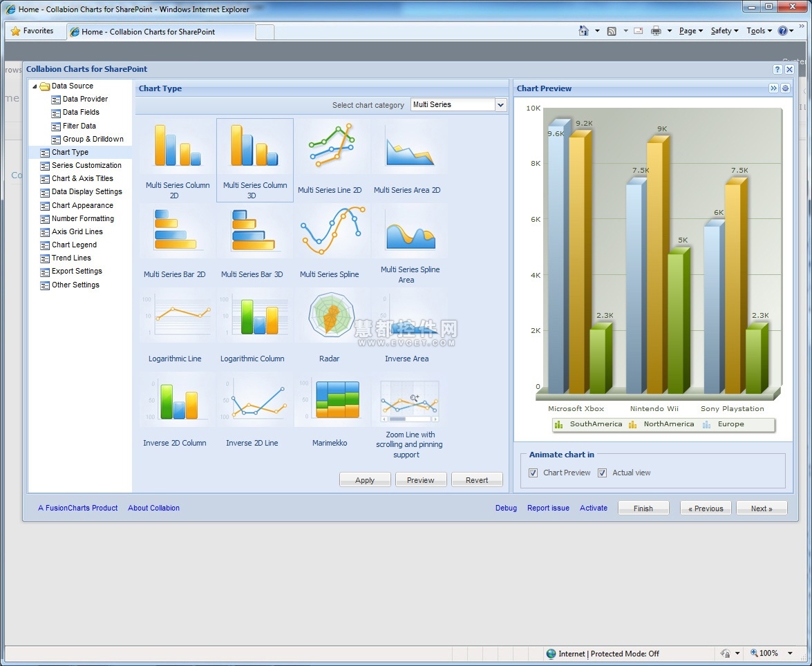
Task: Expand the RSS feeds dropdown arrow
Action: point(625,31)
